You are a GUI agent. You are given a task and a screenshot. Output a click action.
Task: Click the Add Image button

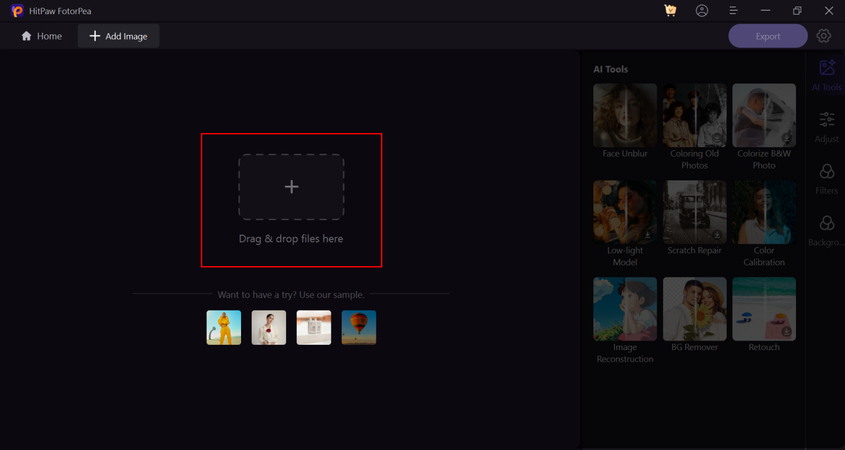tap(119, 36)
